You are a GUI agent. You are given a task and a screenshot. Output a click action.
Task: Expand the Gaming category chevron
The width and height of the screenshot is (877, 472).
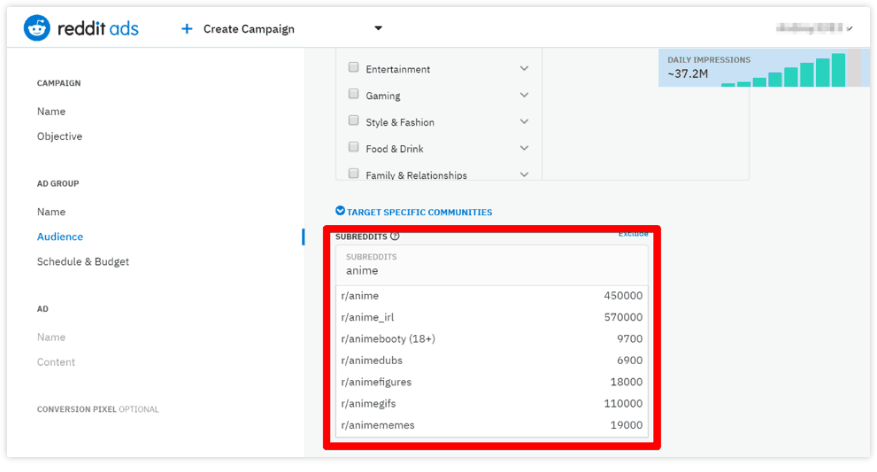(x=524, y=95)
